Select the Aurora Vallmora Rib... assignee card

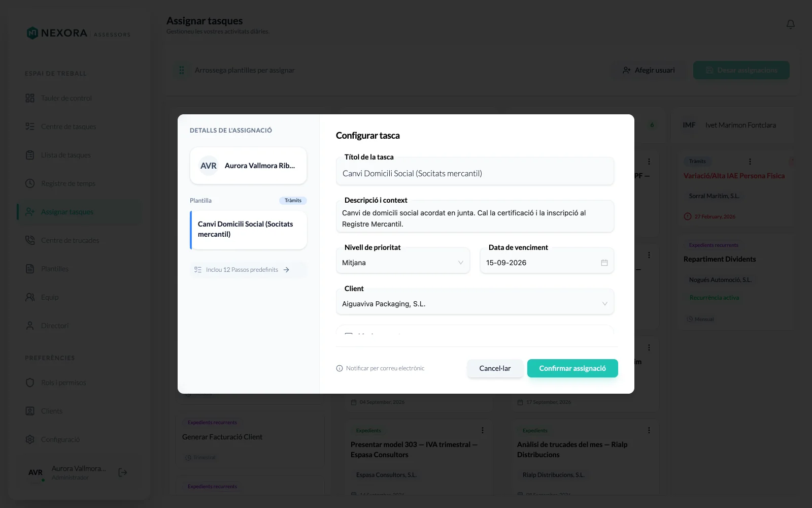[x=248, y=166]
